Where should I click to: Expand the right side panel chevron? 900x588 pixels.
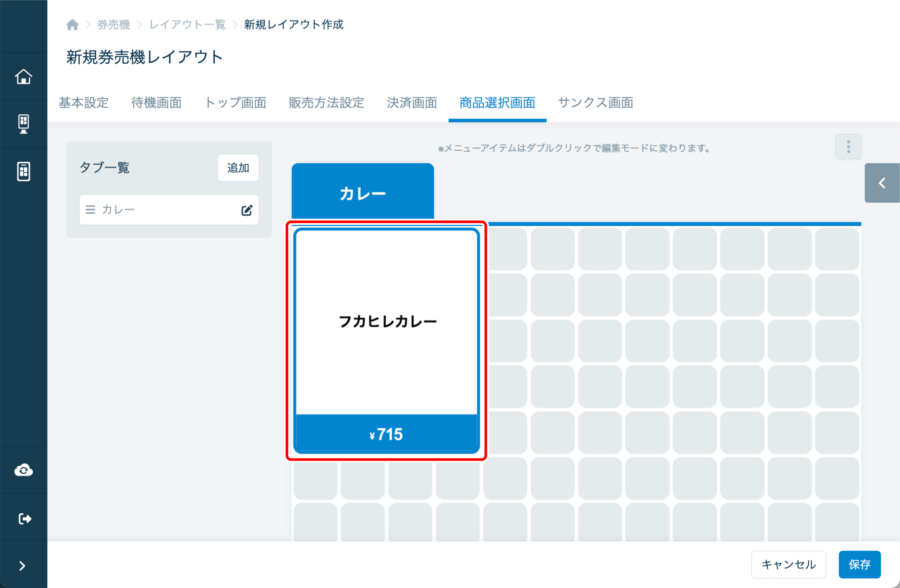(882, 183)
